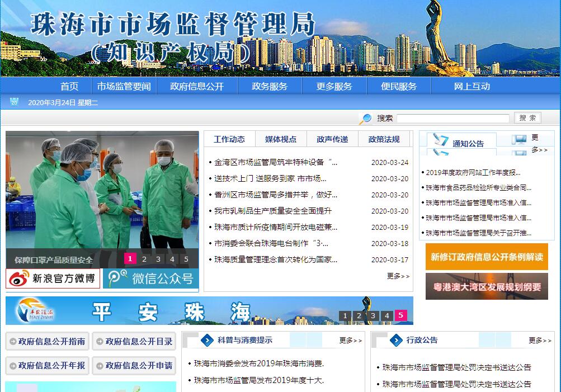Click the 通知公告 tab icon

[441, 141]
